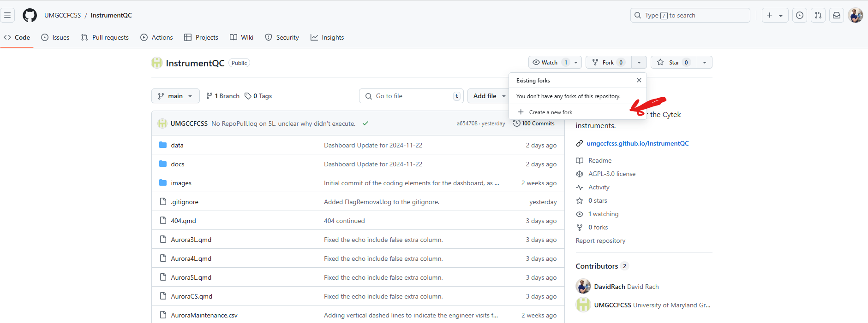Open the Fork dropdown arrow

click(x=639, y=63)
